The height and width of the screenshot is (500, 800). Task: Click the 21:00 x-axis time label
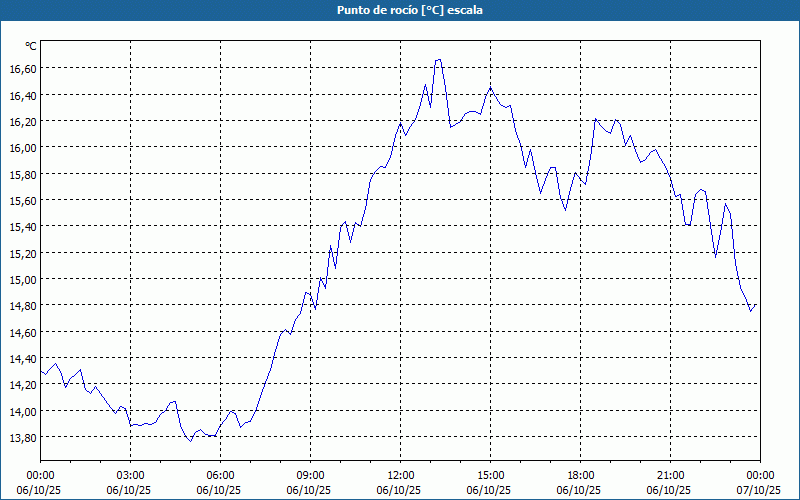tap(670, 475)
